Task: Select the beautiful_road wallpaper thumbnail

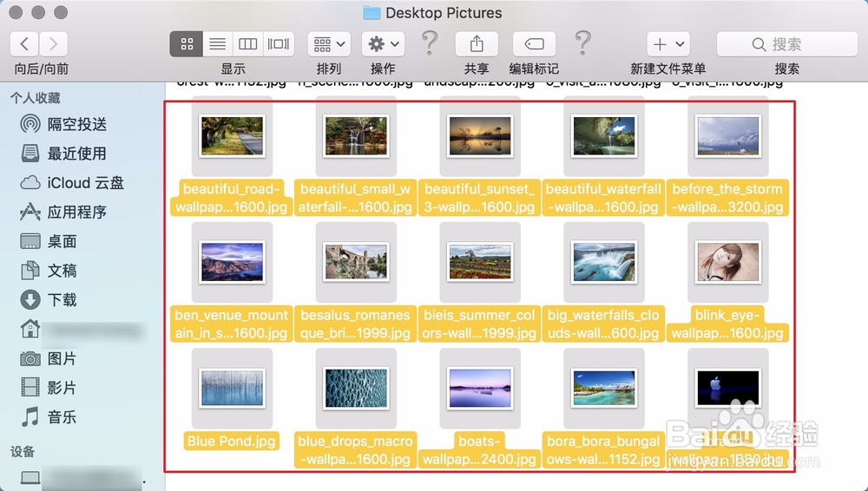Action: (232, 136)
